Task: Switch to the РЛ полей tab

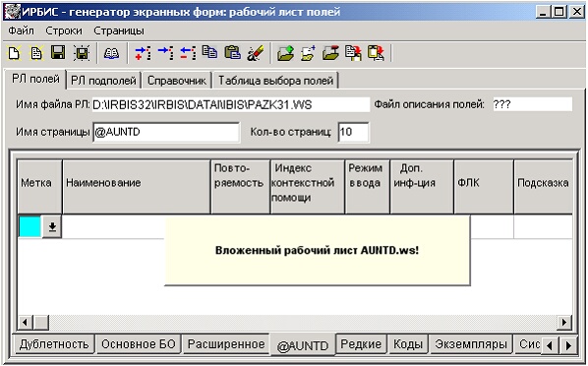Action: click(35, 80)
